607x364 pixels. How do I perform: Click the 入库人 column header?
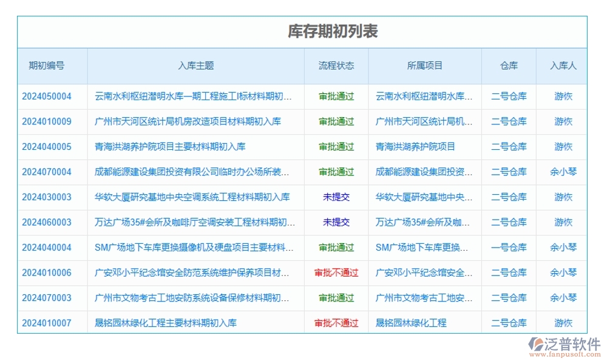tap(561, 66)
